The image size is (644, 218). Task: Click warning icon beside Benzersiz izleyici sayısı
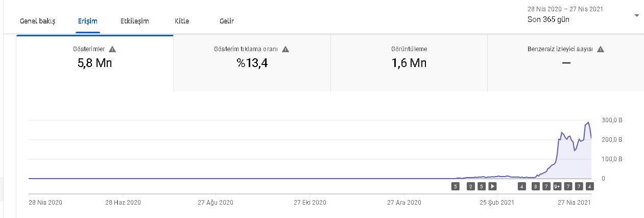[601, 50]
